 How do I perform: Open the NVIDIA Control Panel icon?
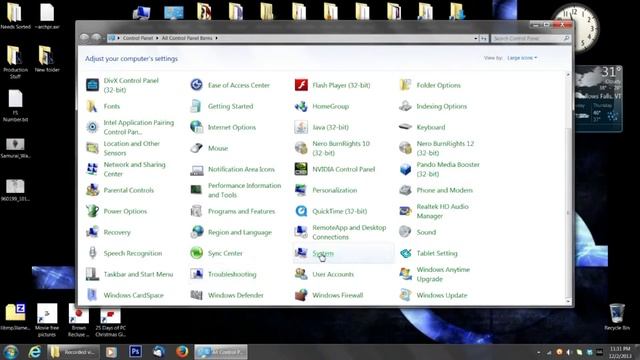click(x=301, y=169)
